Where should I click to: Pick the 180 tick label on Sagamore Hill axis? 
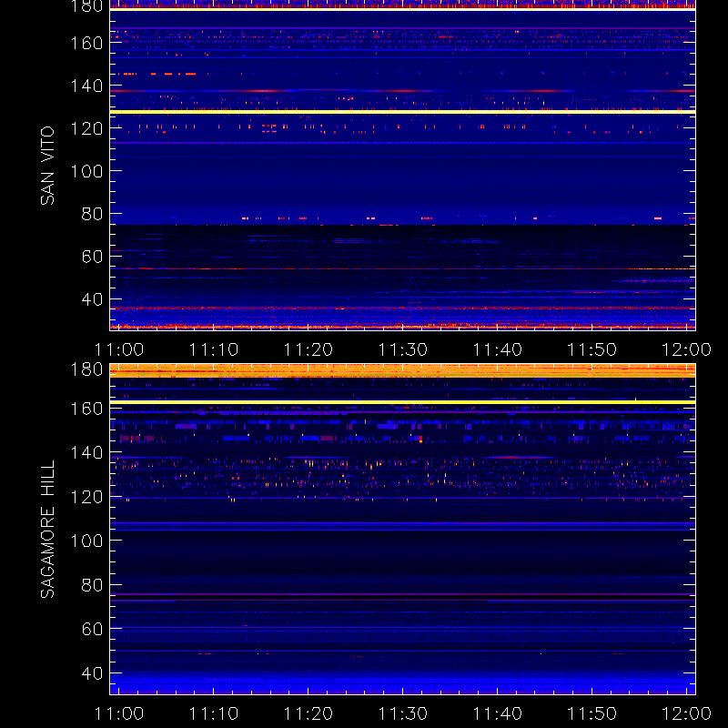[86, 369]
